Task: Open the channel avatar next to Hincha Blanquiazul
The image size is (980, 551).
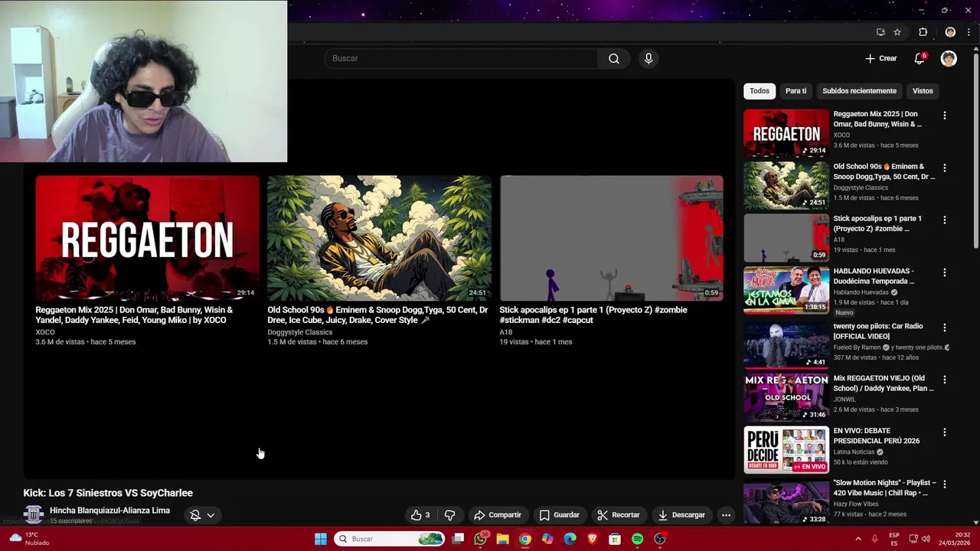Action: coord(33,515)
